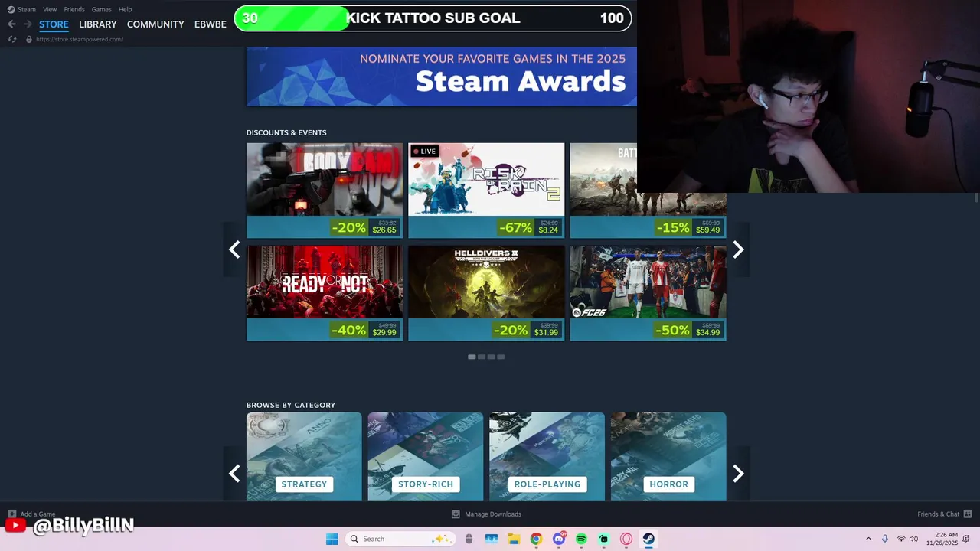Click the Steam logo icon in the menu bar
This screenshot has width=980, height=551.
click(x=11, y=9)
